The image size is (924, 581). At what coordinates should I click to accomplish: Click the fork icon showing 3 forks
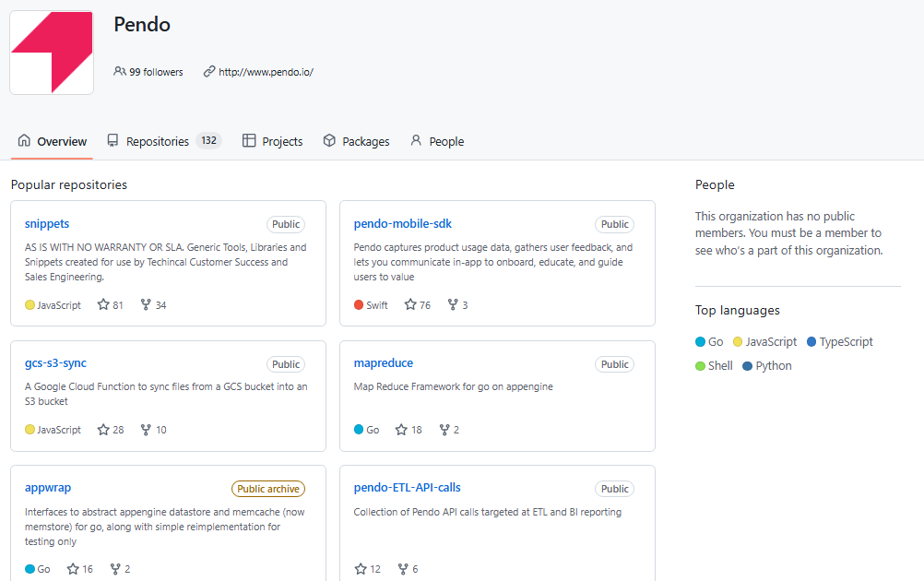[453, 304]
